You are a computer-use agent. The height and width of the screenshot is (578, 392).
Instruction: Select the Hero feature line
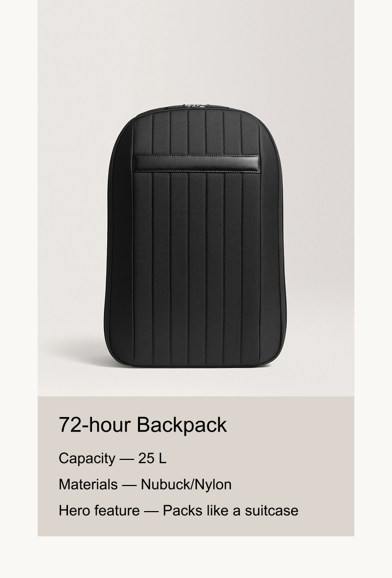coord(178,511)
